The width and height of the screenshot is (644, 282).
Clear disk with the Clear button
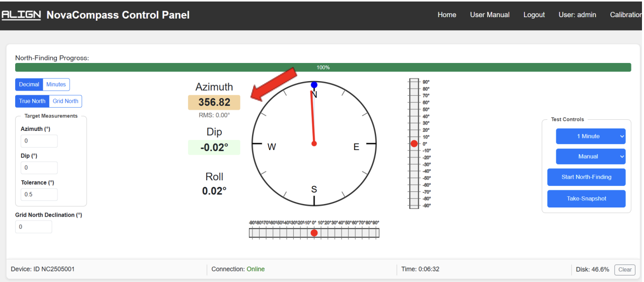(x=625, y=269)
